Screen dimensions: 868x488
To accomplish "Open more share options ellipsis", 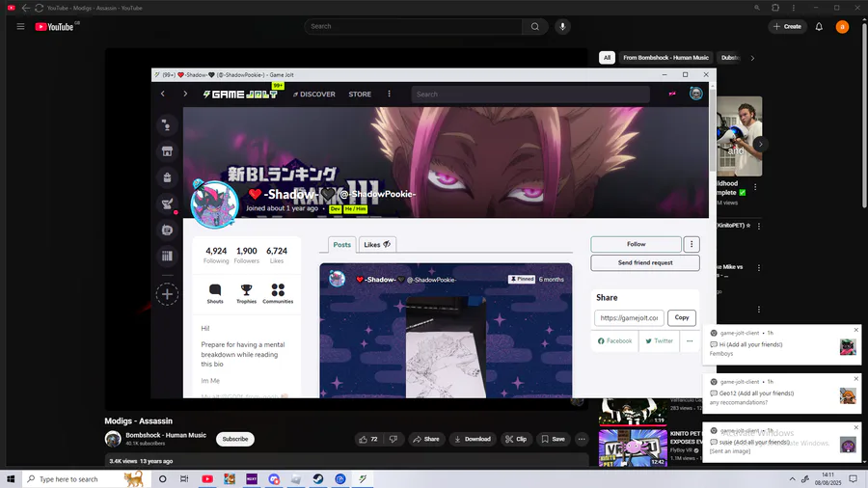I will tap(690, 340).
